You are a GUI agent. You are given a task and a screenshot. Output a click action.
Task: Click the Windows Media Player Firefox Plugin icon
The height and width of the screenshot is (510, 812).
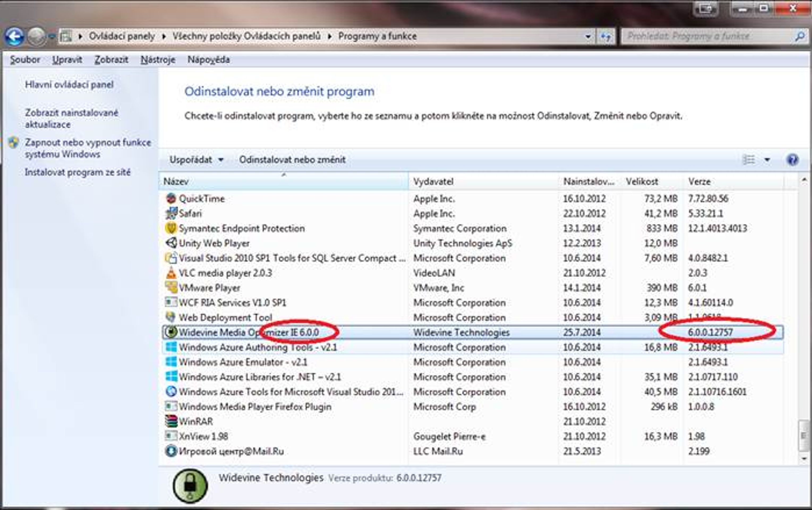171,406
